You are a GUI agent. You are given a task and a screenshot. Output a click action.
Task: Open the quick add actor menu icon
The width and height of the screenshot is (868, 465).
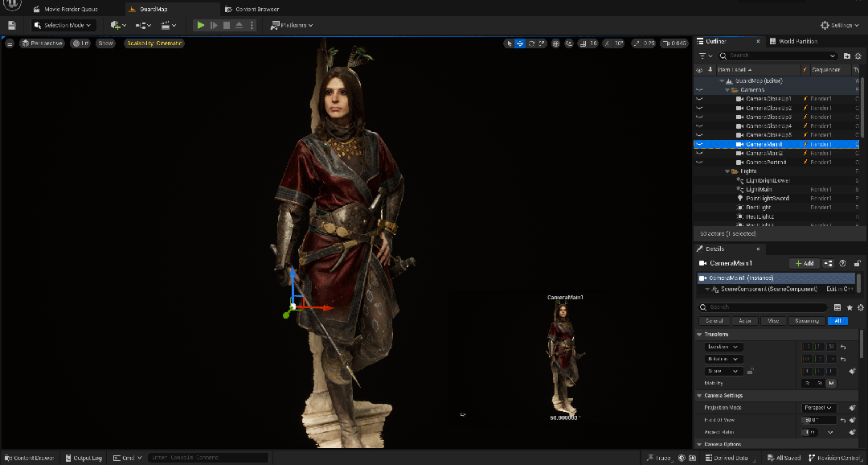point(118,26)
